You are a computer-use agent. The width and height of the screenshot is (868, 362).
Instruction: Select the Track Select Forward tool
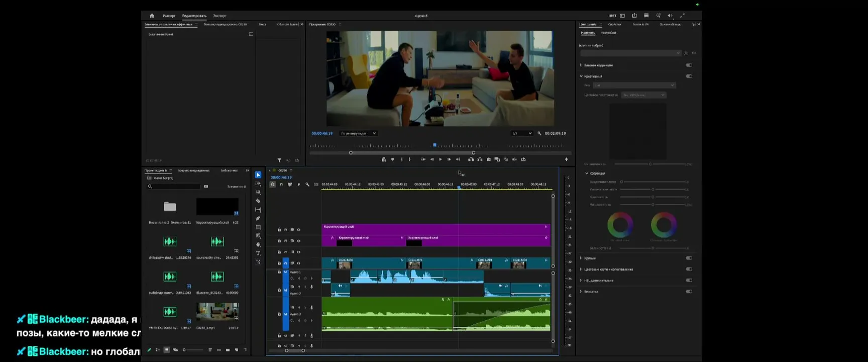coord(258,184)
